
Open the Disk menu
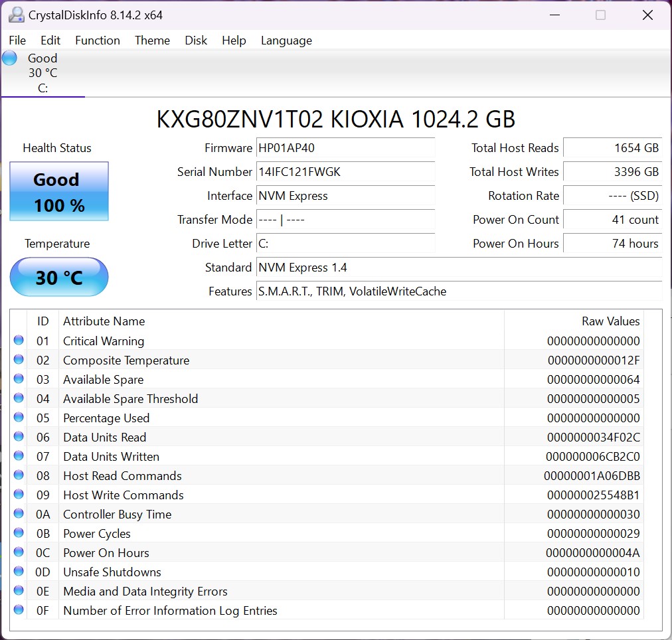(x=196, y=40)
